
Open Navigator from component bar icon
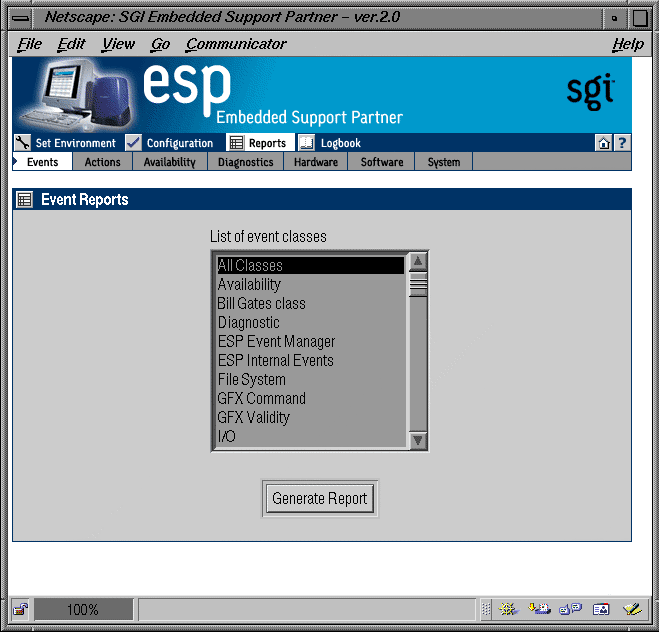(x=508, y=608)
